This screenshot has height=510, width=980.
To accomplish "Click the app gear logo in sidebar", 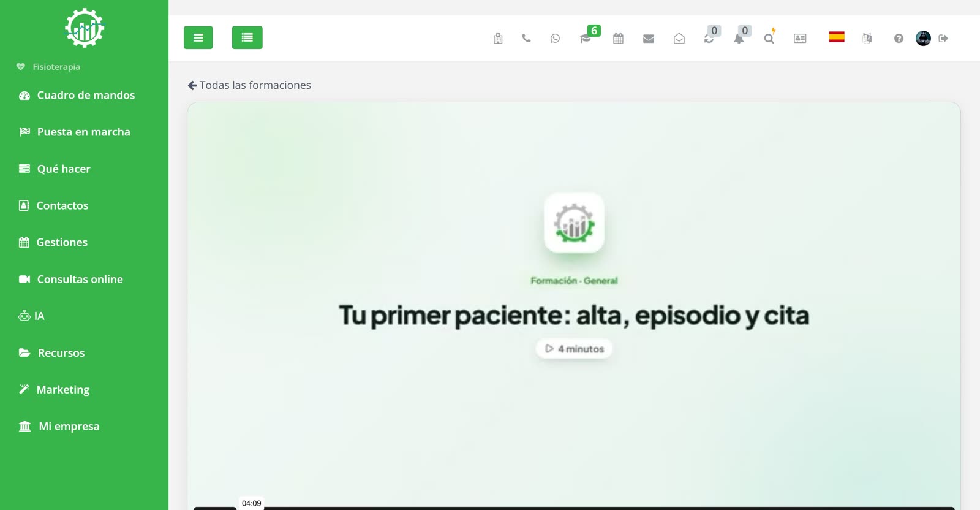I will tap(85, 28).
